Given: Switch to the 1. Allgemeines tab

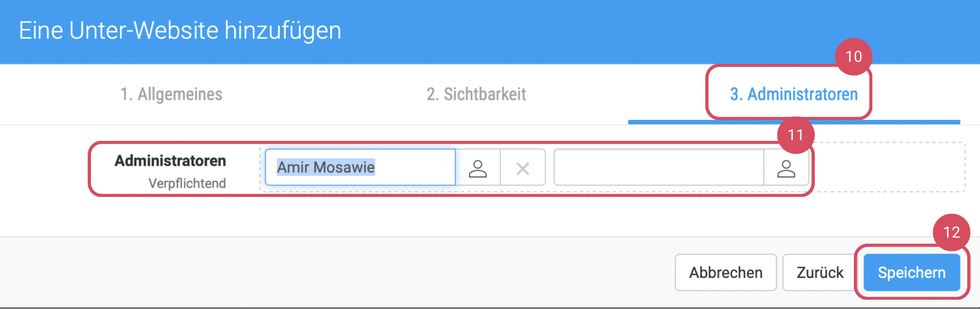Looking at the screenshot, I should tap(171, 94).
